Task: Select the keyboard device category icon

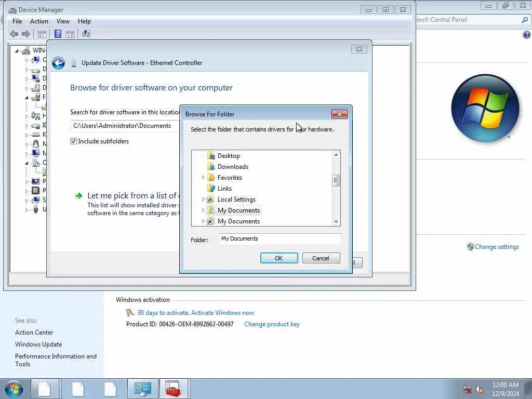Action: coord(36,135)
